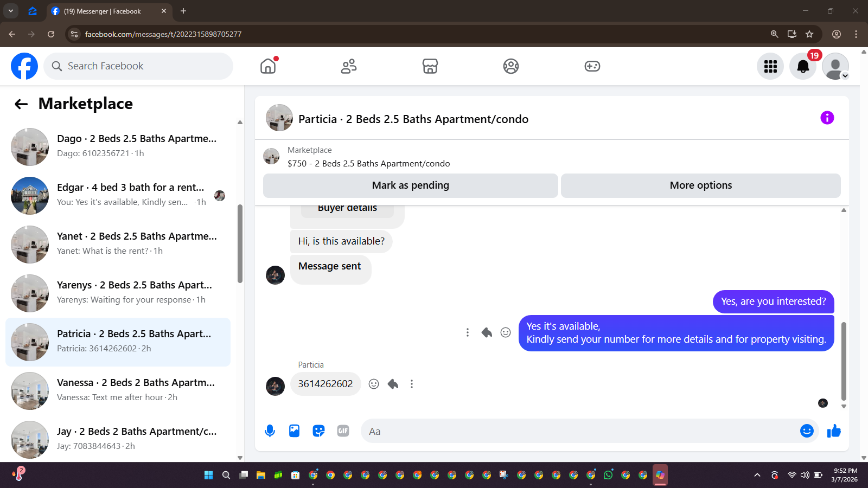Click the browser back button
868x488 pixels.
[12, 34]
